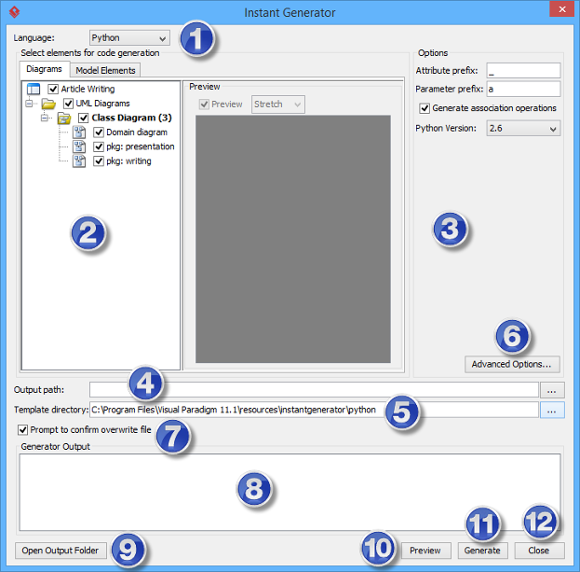Uncheck the Domain diagram checkbox

point(98,132)
